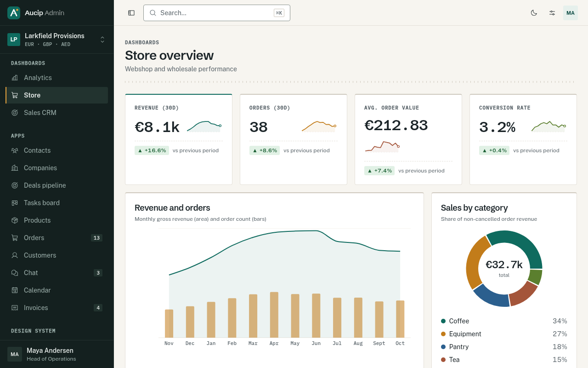Click the Deals pipeline icon
This screenshot has width=588, height=368.
pyautogui.click(x=15, y=185)
